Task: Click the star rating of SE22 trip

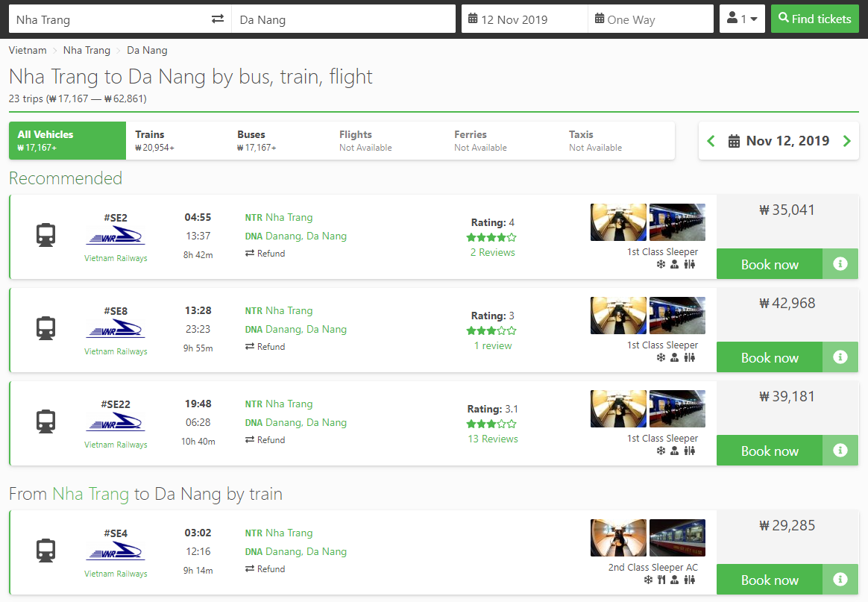Action: click(x=491, y=424)
